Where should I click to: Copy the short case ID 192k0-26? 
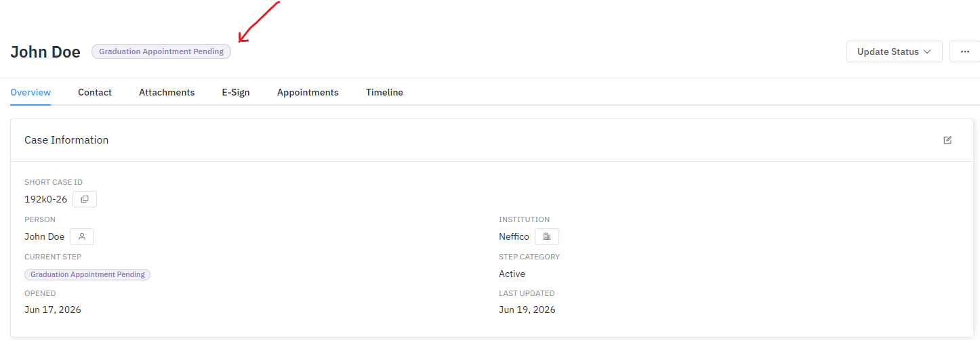point(85,199)
